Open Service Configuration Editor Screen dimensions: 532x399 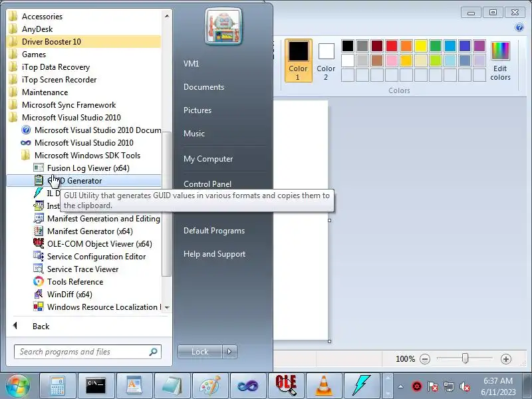pos(90,257)
